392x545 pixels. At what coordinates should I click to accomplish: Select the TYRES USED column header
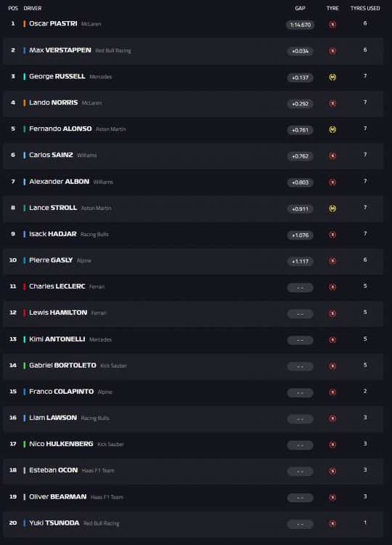[365, 8]
